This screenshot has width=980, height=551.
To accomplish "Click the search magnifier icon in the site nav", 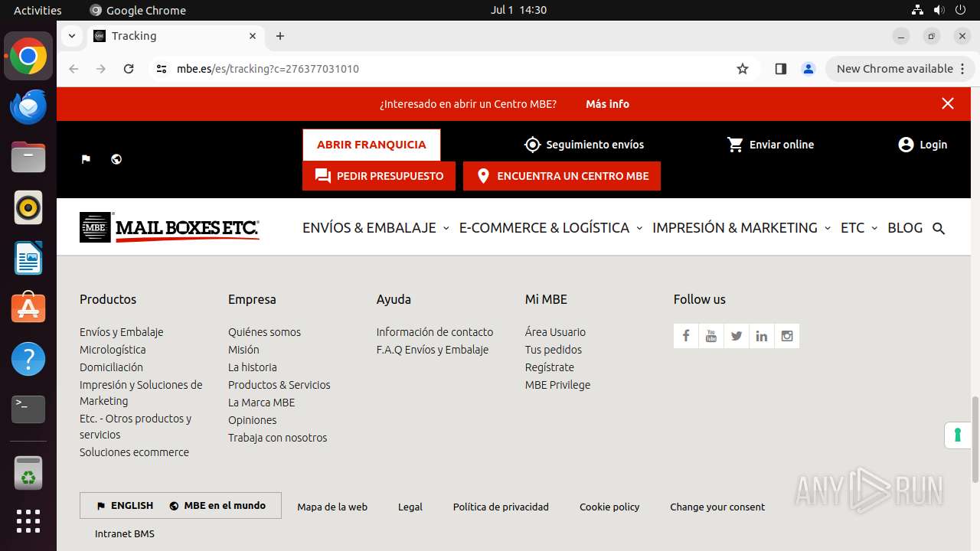I will click(939, 228).
